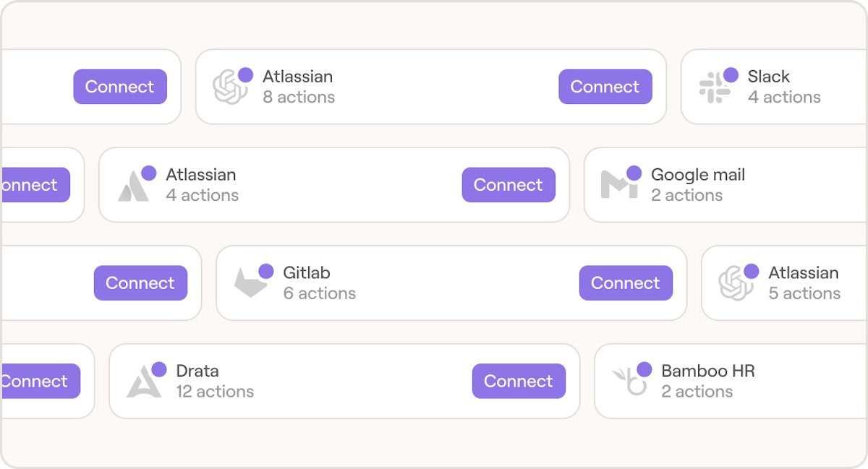Click the Atlassian logo on the 4 actions card
The width and height of the screenshot is (868, 469).
(x=134, y=186)
